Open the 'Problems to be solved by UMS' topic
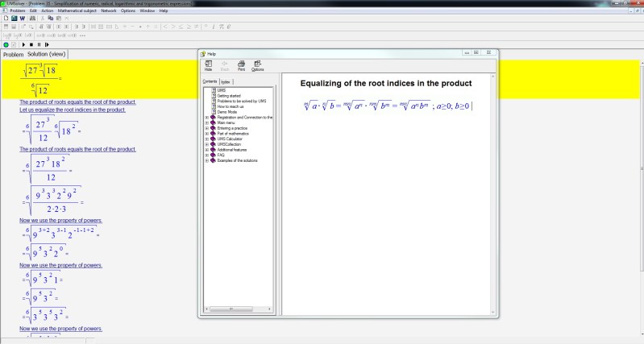This screenshot has height=344, width=644. [242, 101]
